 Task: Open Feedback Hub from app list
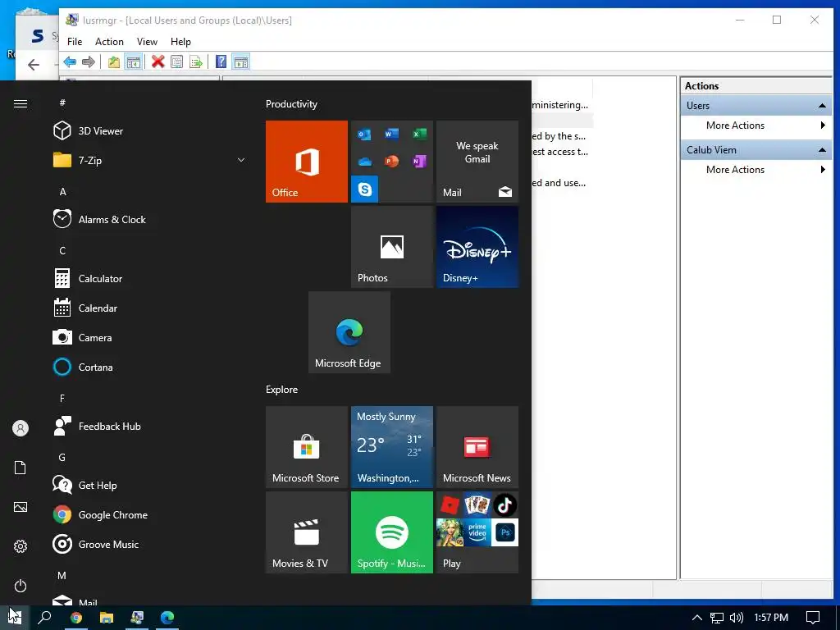[x=149, y=427]
